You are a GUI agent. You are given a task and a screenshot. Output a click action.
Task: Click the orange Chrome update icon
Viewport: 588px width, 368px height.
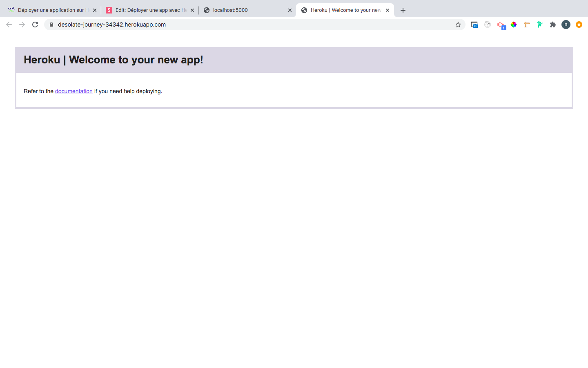[579, 25]
